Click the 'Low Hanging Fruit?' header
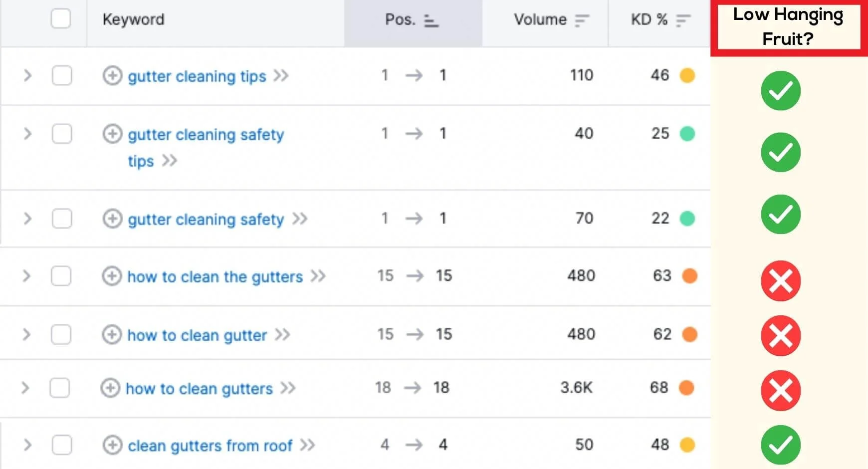 point(788,26)
